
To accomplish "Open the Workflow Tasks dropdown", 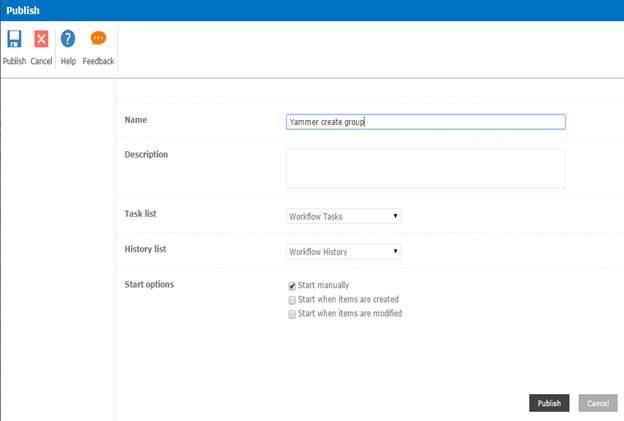I will tap(343, 216).
